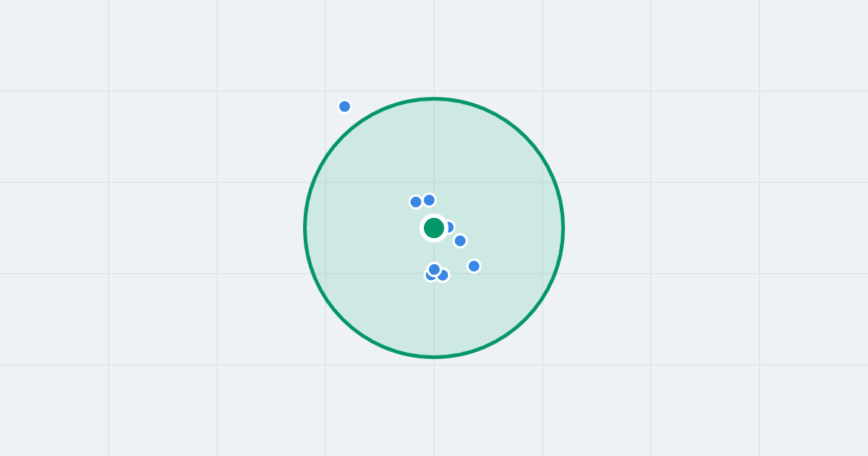Screen dimensions: 868x456
Task: Click blue dot partly hidden behind green marker
Action: point(451,227)
